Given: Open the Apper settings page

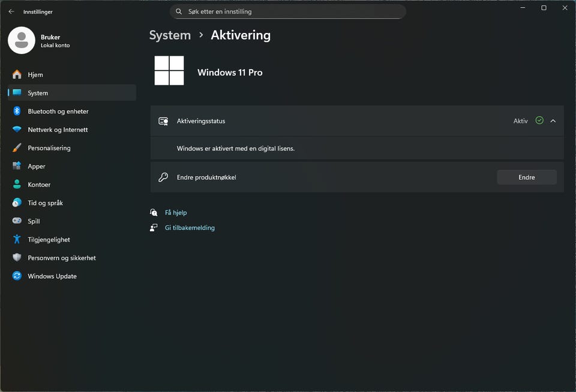Looking at the screenshot, I should pos(72,166).
